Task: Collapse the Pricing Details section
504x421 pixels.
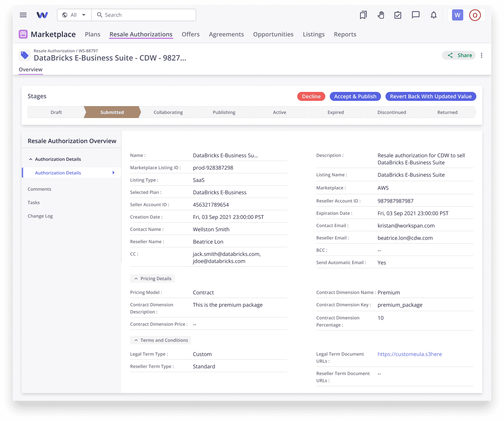Action: pyautogui.click(x=152, y=279)
